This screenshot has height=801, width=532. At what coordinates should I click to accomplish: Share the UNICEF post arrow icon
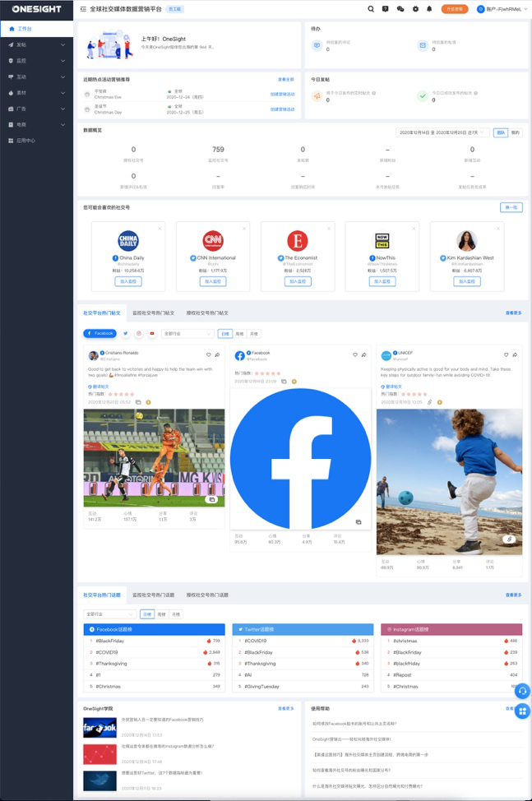[x=515, y=354]
